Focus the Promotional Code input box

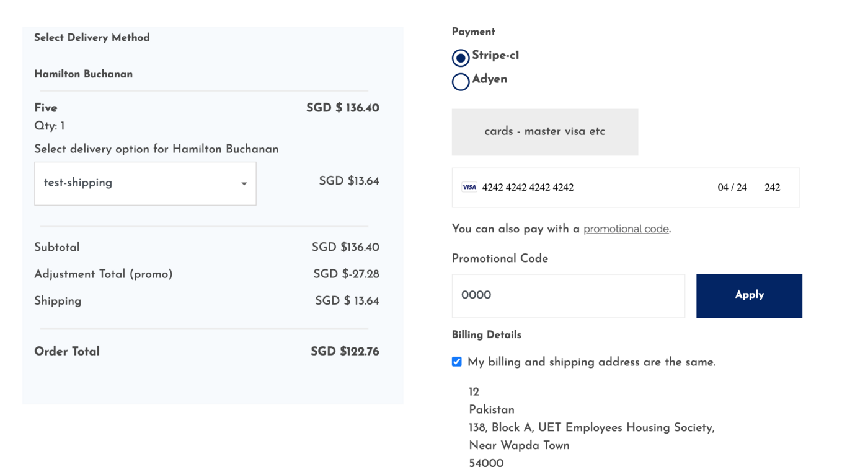pos(568,296)
